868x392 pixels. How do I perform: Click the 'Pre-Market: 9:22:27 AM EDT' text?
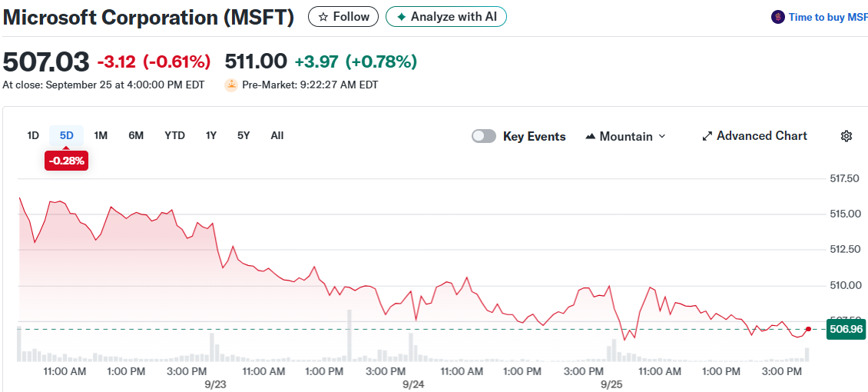pos(310,85)
